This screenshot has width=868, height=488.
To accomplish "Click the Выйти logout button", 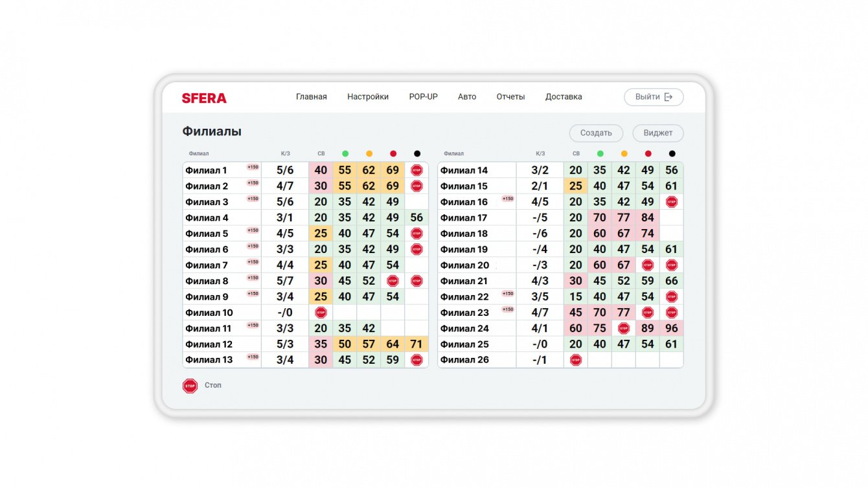I will 654,97.
